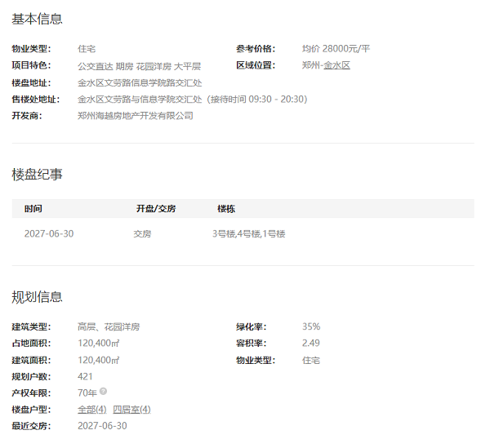Select the 2027-06-30 date in the events table

coord(49,234)
